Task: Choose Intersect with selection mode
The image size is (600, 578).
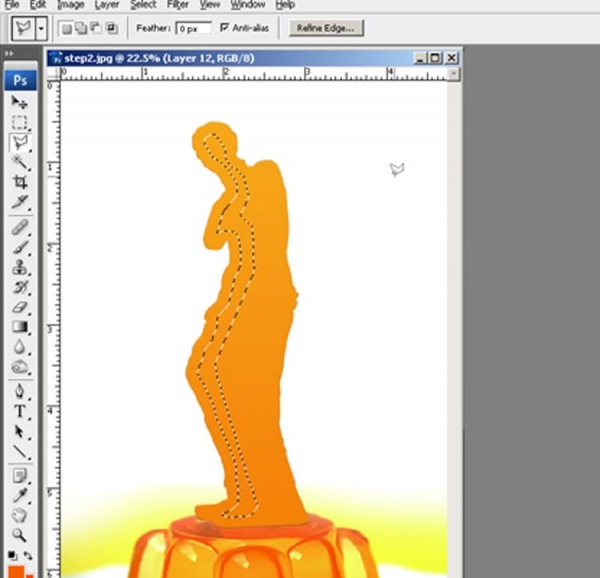Action: (111, 28)
